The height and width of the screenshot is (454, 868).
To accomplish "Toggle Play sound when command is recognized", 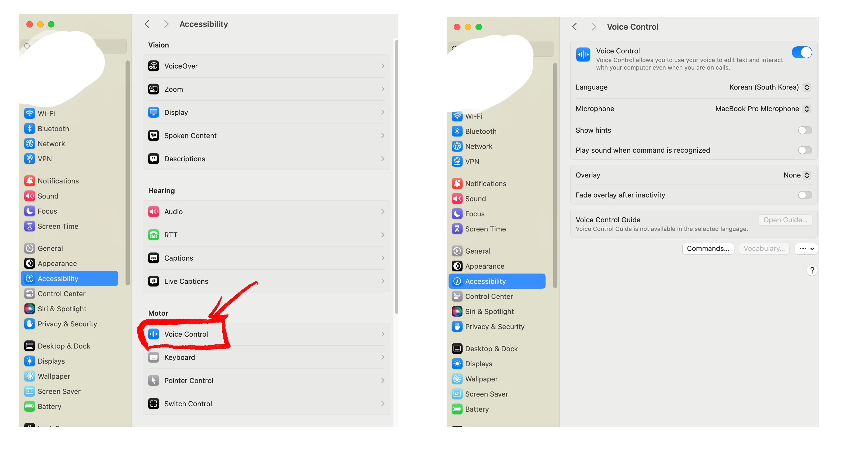I will click(x=805, y=150).
